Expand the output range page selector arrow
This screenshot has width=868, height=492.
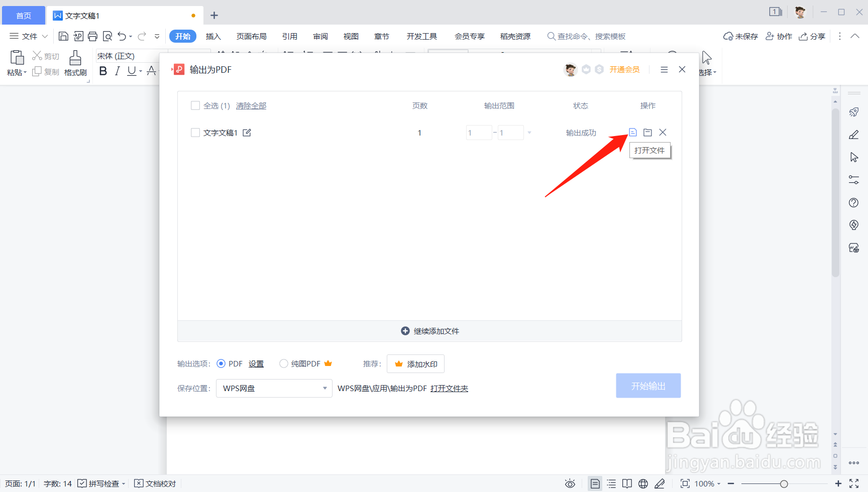[529, 132]
